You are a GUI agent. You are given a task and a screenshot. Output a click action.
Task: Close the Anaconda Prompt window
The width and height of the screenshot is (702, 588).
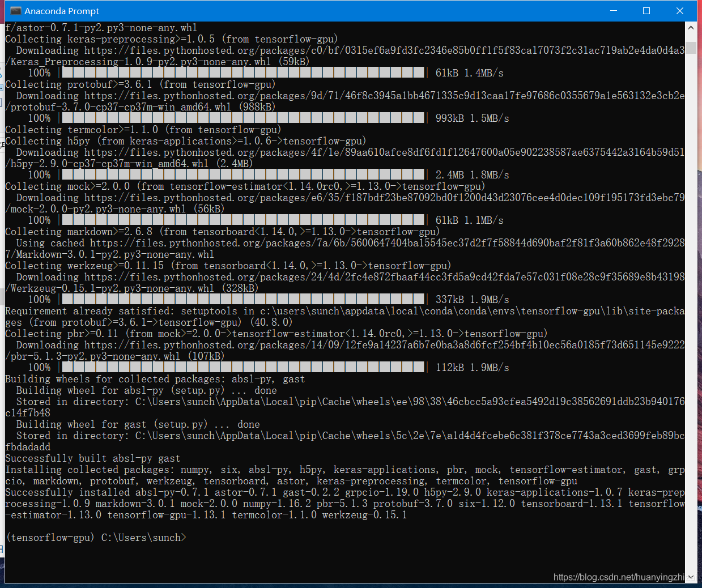[680, 11]
